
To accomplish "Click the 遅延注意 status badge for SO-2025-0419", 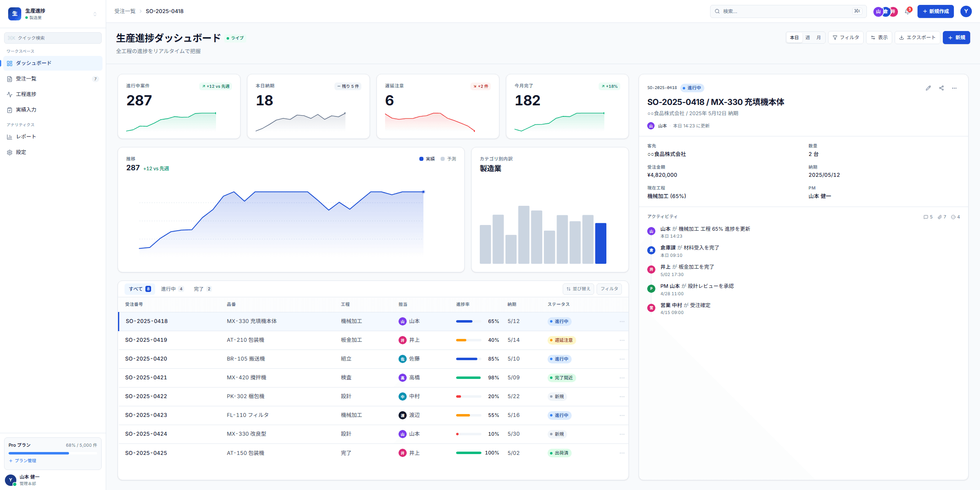I will pos(561,340).
